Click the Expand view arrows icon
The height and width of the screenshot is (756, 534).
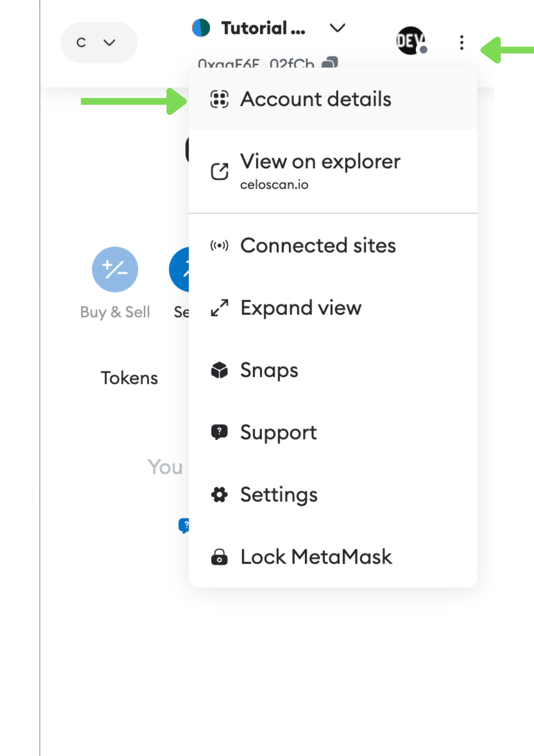pos(219,308)
